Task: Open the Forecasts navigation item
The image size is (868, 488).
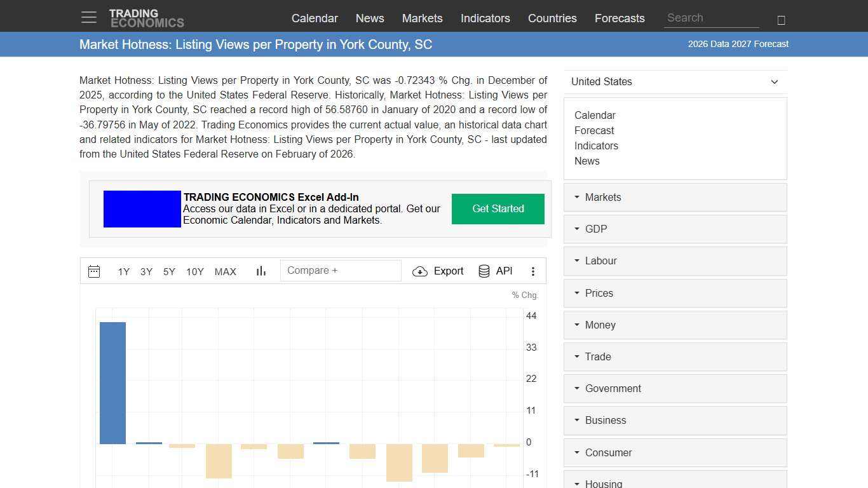Action: click(x=620, y=18)
